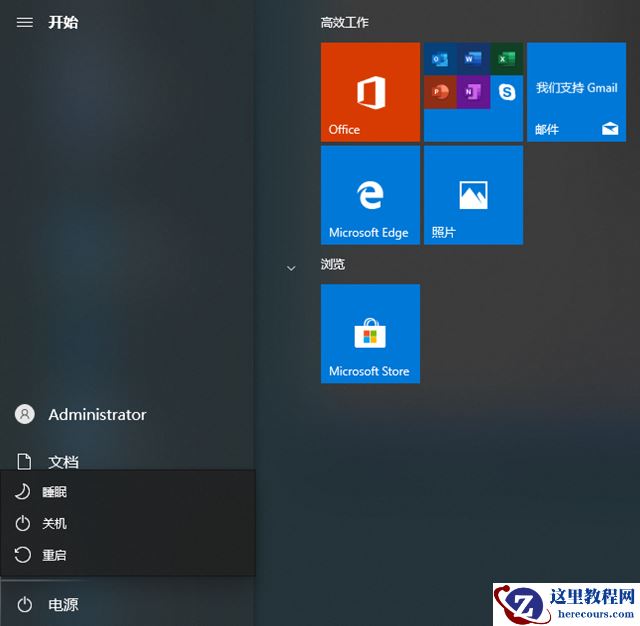Select 关机 shut down from the power menu
The height and width of the screenshot is (626, 640).
[128, 523]
